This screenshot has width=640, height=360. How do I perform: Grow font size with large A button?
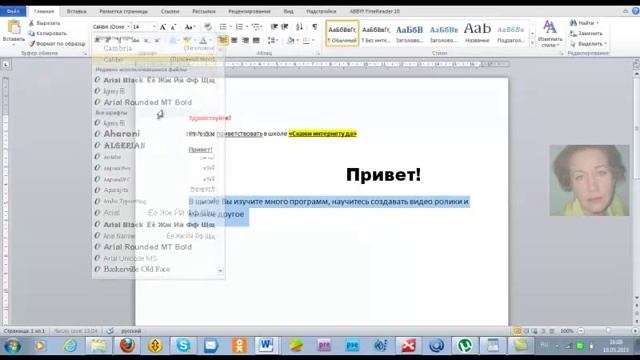pos(163,27)
